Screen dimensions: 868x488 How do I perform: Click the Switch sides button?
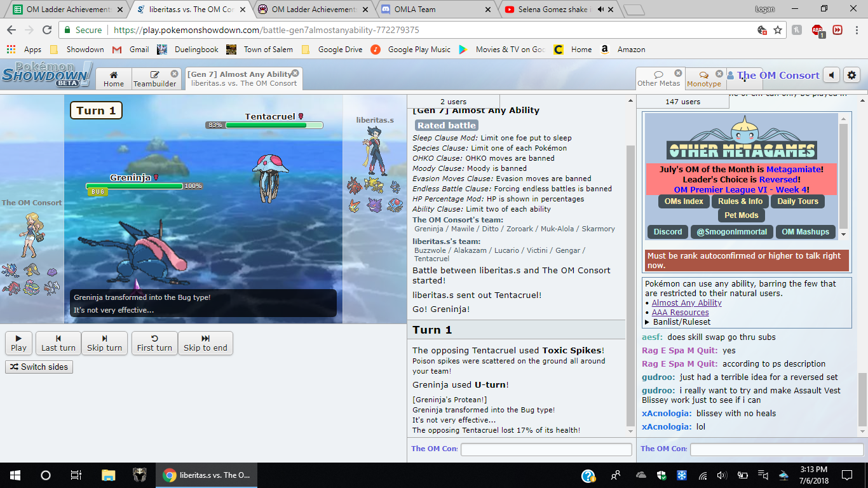click(x=39, y=367)
